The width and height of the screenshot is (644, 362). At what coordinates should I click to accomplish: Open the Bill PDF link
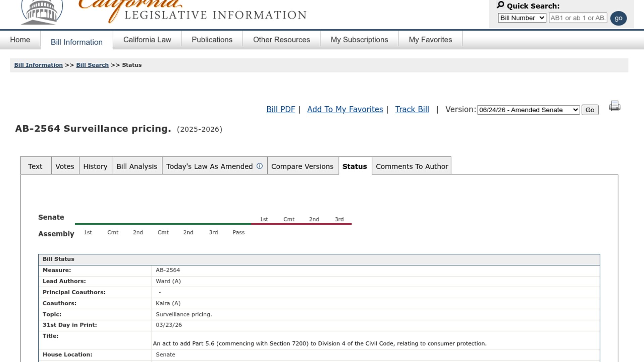click(281, 109)
